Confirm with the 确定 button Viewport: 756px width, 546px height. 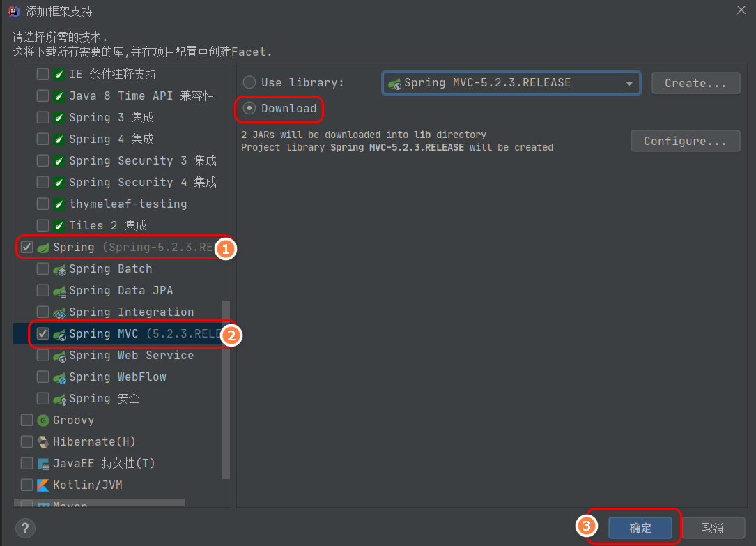tap(640, 528)
